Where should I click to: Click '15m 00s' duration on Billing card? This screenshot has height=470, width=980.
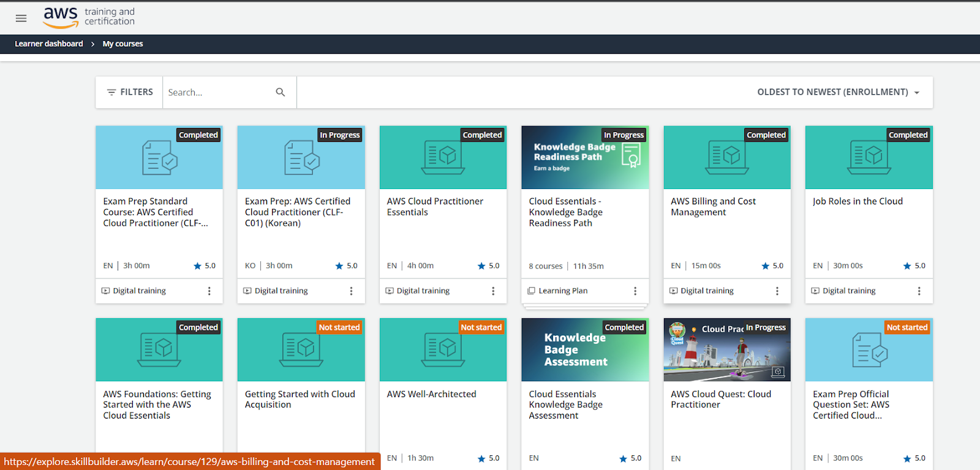click(706, 266)
